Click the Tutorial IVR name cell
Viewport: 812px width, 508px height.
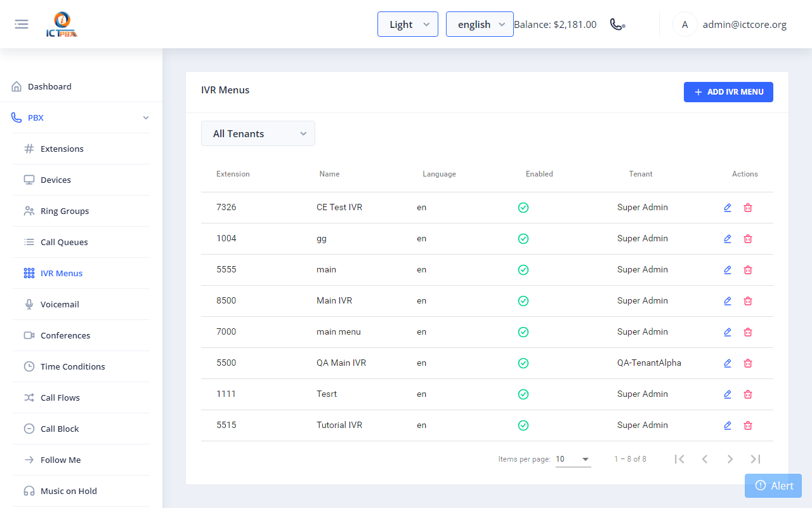coord(339,425)
